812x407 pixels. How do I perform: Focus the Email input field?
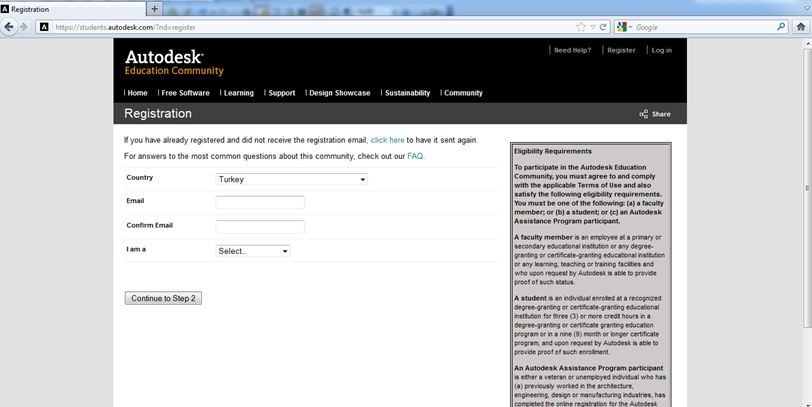(260, 202)
